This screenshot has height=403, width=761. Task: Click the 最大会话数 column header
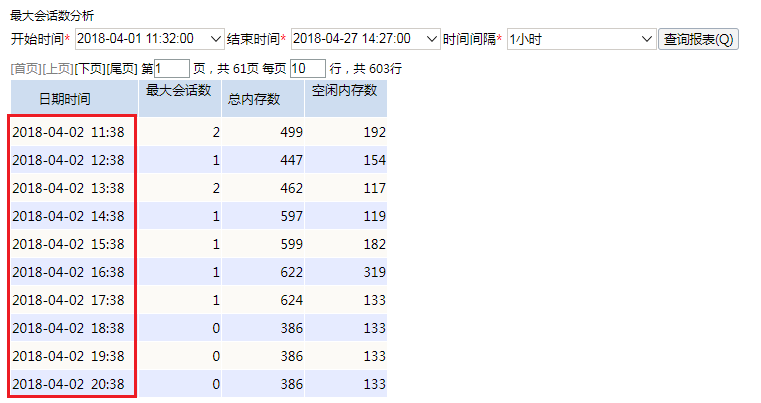click(180, 99)
